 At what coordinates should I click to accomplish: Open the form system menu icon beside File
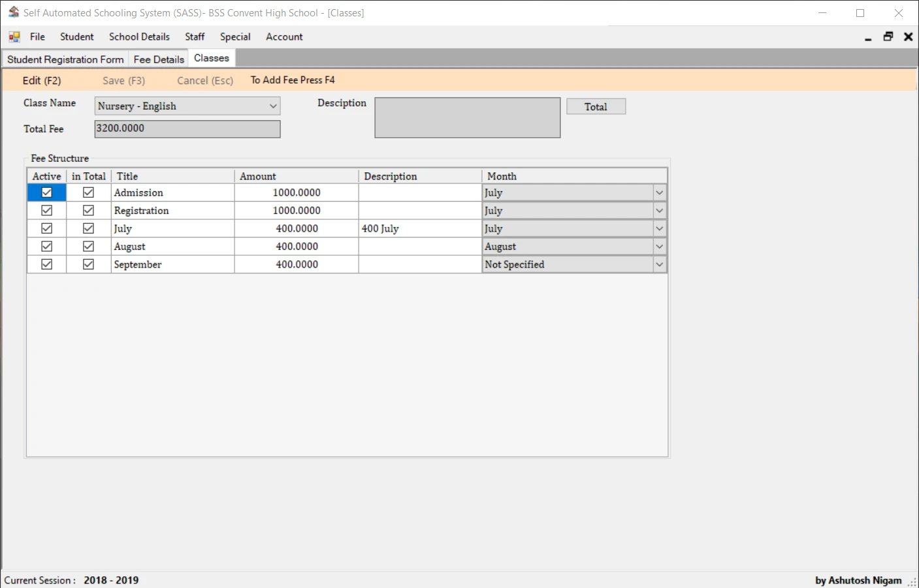(13, 37)
